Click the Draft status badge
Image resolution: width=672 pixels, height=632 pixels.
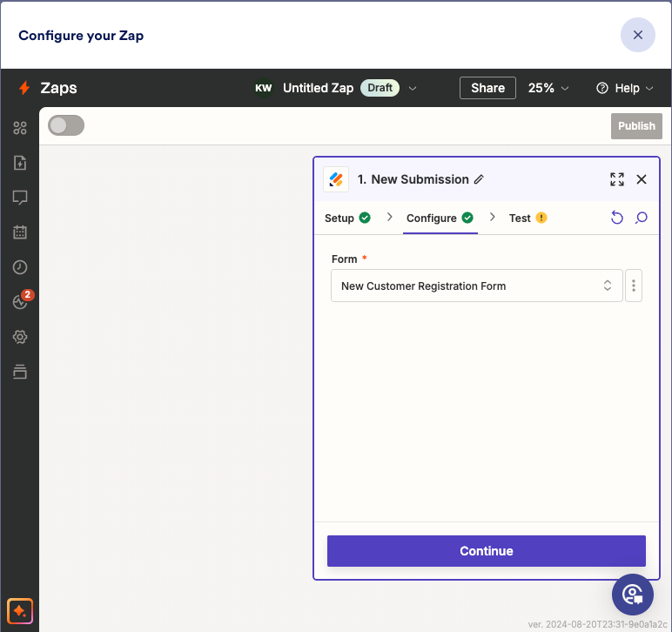[380, 88]
